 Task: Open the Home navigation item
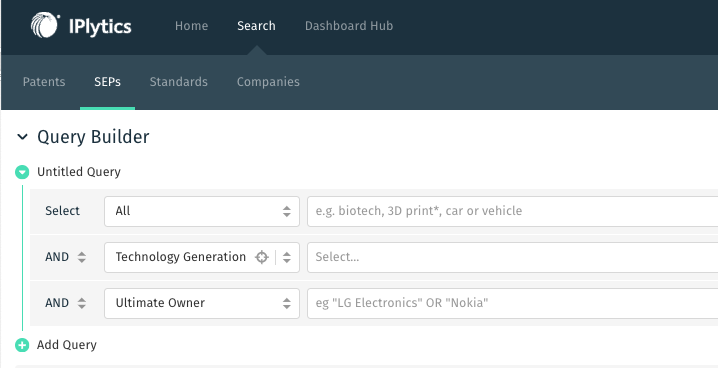point(191,26)
